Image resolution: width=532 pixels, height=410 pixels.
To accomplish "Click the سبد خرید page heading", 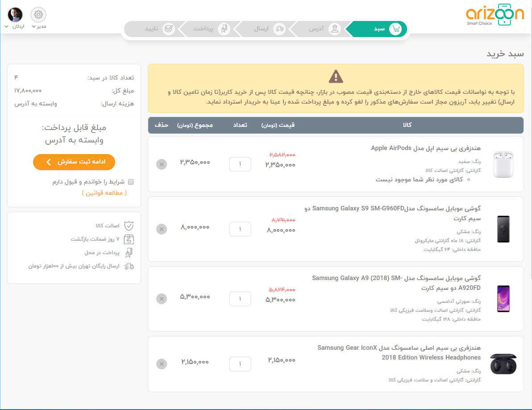I will pyautogui.click(x=505, y=54).
